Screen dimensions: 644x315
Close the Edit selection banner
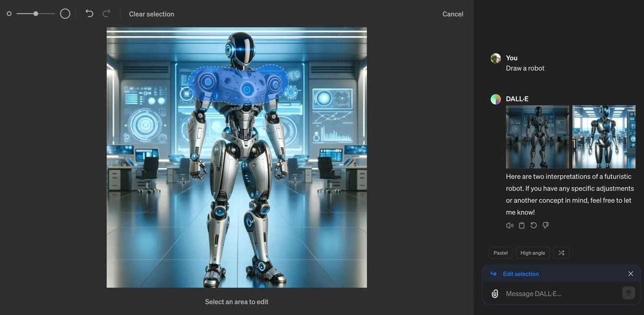coord(631,274)
